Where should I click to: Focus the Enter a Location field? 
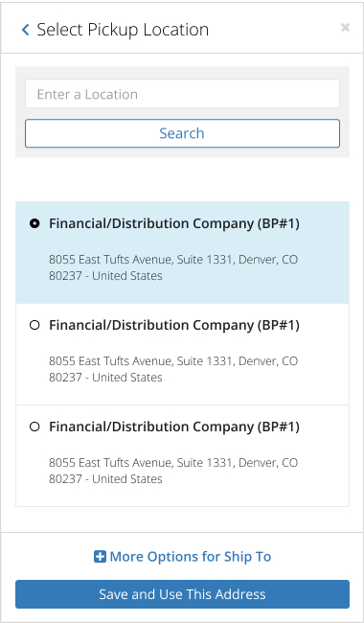click(x=182, y=94)
